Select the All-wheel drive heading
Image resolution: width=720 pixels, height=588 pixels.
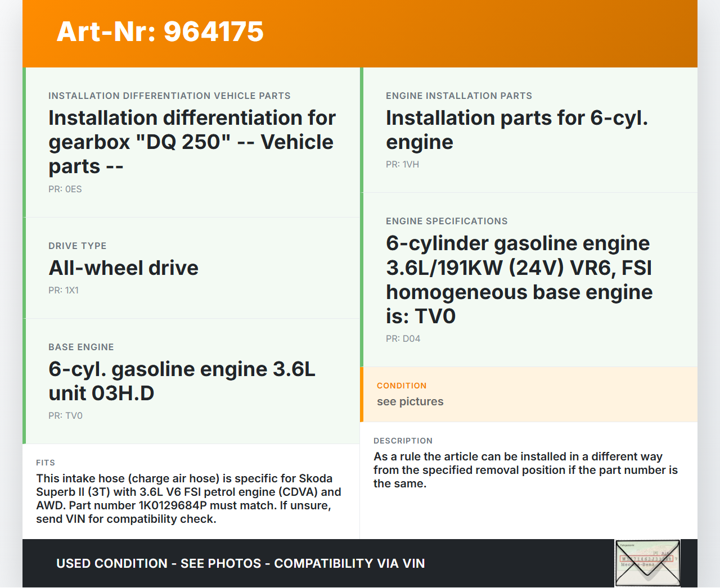[x=123, y=268]
